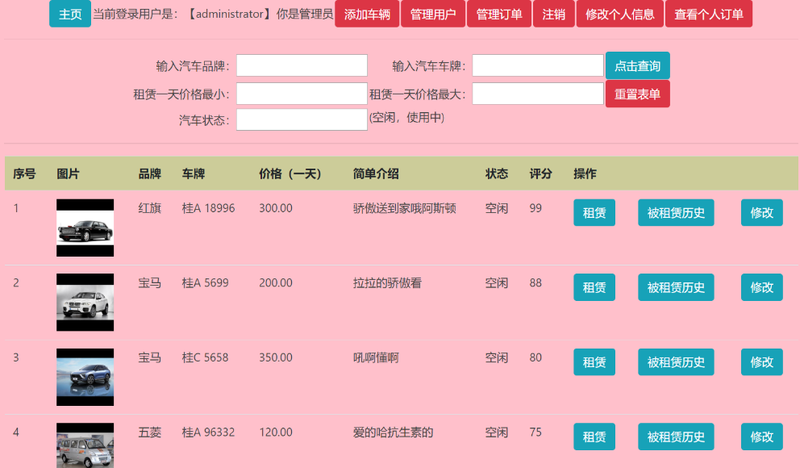Select rating value 75
Viewport: 800px width, 468px height.
[536, 432]
